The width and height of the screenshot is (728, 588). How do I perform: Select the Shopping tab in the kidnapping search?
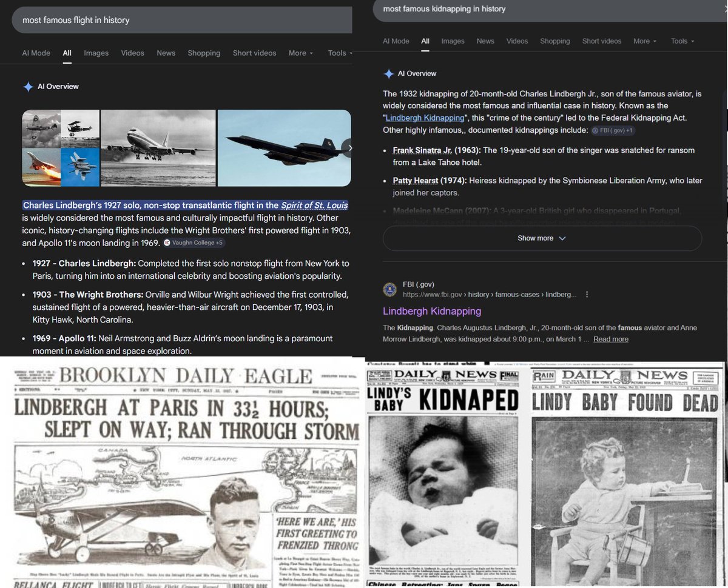pyautogui.click(x=555, y=41)
